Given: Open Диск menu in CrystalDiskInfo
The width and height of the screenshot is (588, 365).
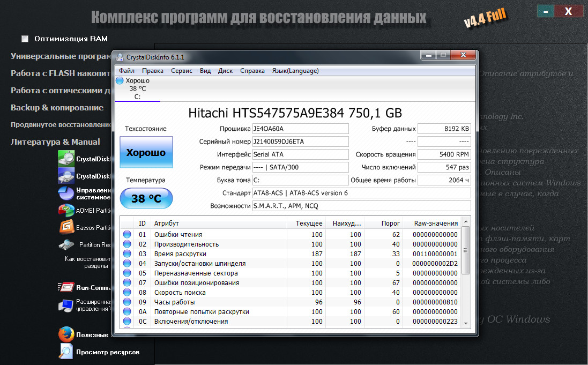Looking at the screenshot, I should [x=225, y=71].
